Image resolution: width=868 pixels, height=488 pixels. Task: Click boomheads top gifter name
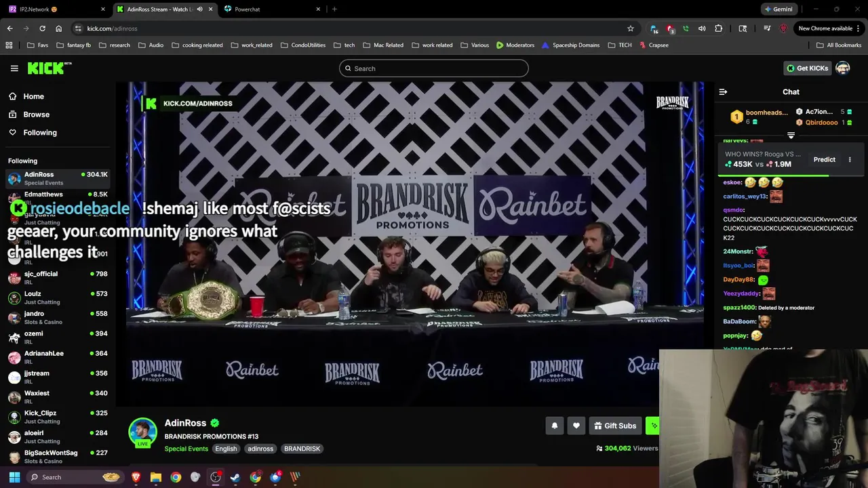click(x=766, y=113)
